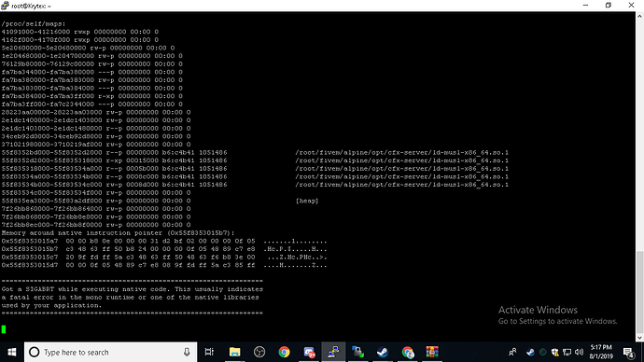Click the green terminal cursor

[x=4, y=329]
